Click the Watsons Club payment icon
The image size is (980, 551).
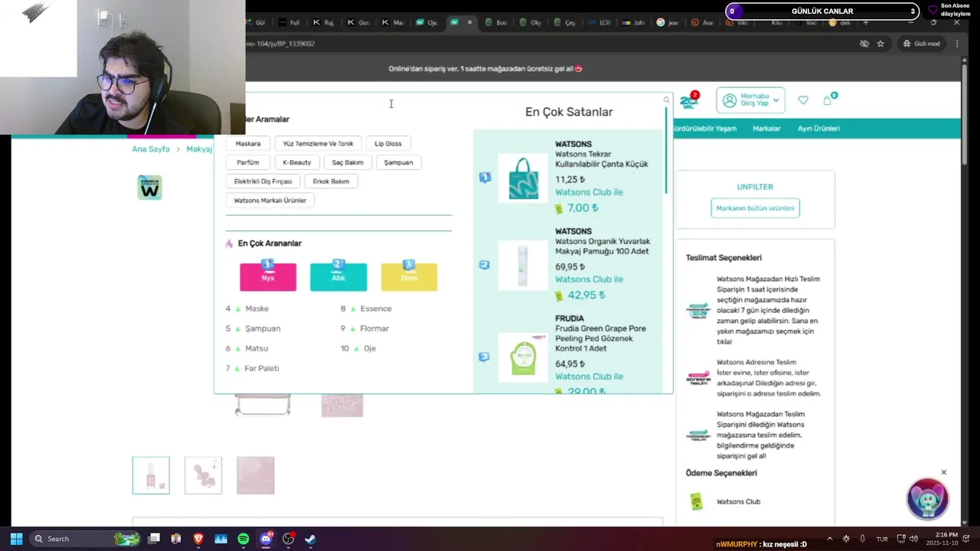[x=696, y=502]
